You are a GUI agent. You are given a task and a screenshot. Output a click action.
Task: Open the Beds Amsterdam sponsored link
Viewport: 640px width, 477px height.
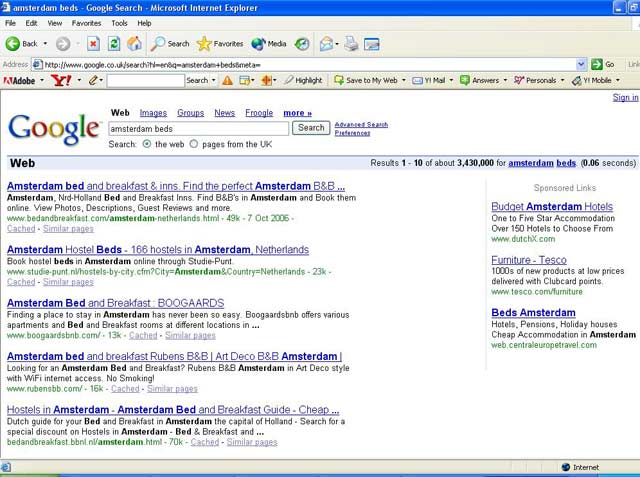coord(533,313)
